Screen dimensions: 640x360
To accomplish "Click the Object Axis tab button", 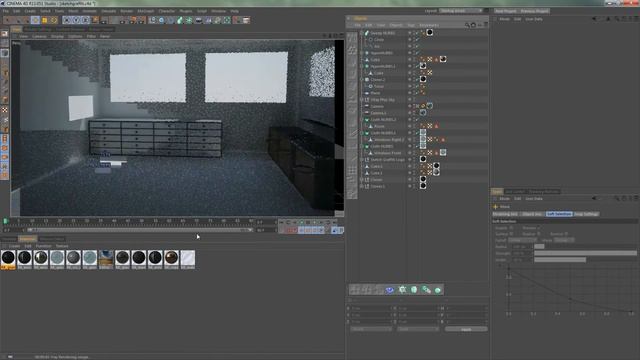I will (x=532, y=214).
